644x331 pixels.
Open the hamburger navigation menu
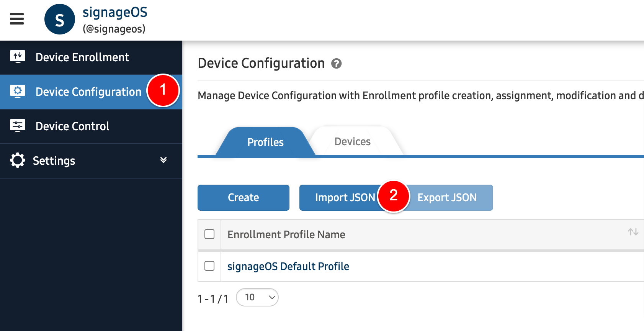[17, 19]
